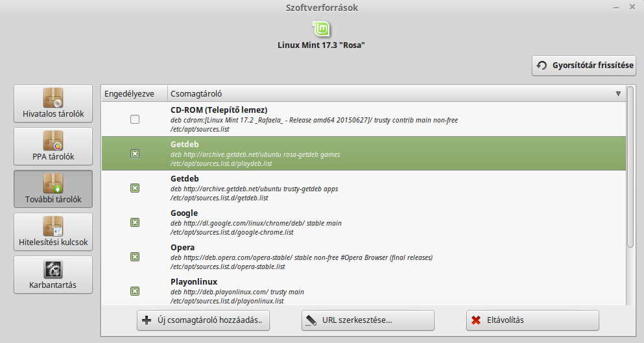This screenshot has height=343, width=644.
Task: Uncheck the Opera repository checkbox
Action: (135, 257)
